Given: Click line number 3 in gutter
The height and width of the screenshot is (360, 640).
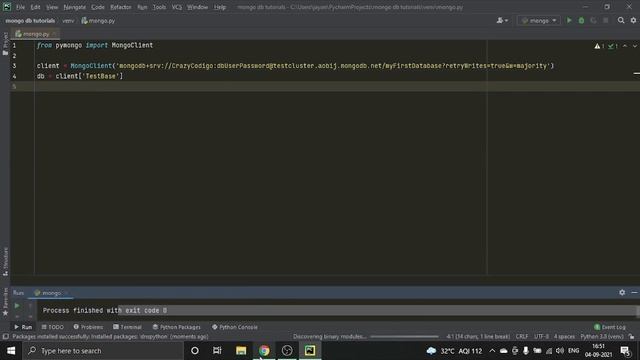Looking at the screenshot, I should 14,66.
